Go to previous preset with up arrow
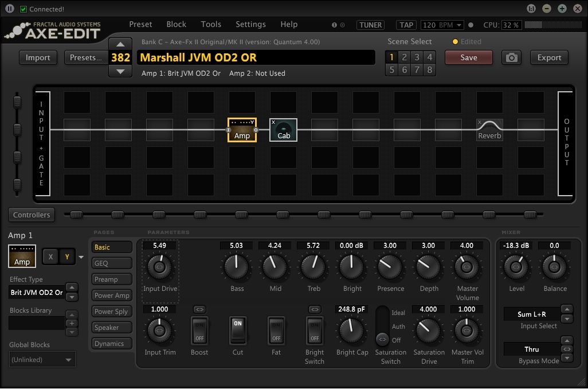 coord(120,44)
